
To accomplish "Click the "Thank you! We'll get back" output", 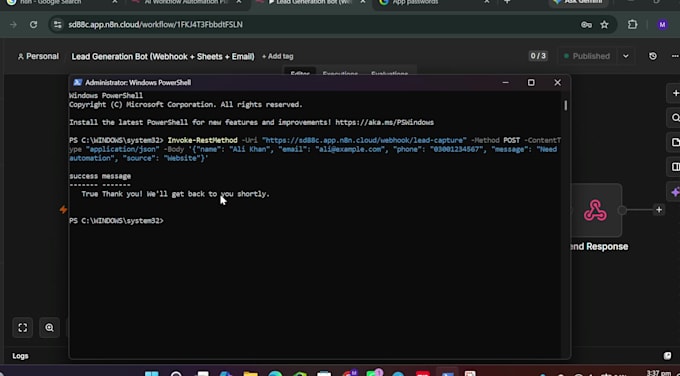I will (x=186, y=194).
